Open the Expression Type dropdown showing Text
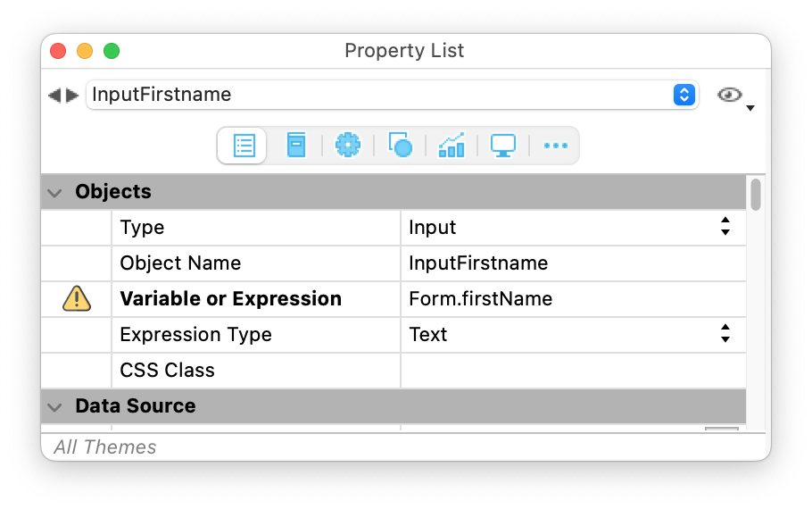Screen dimensions: 812x509 [x=725, y=335]
